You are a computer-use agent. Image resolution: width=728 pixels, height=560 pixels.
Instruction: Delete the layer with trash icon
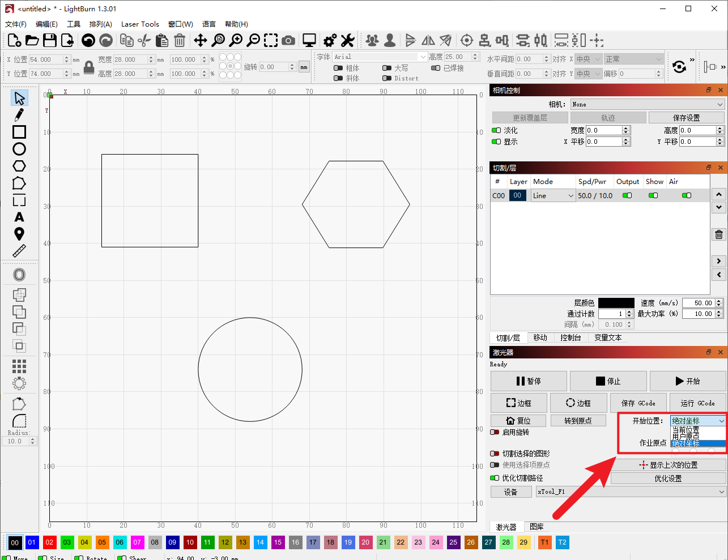(x=718, y=234)
